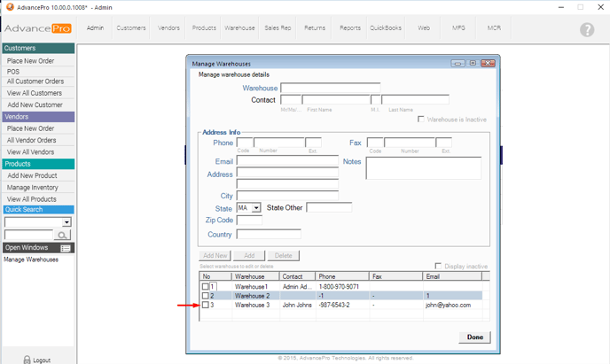The height and width of the screenshot is (364, 610).
Task: Click the Notes text area
Action: click(423, 168)
